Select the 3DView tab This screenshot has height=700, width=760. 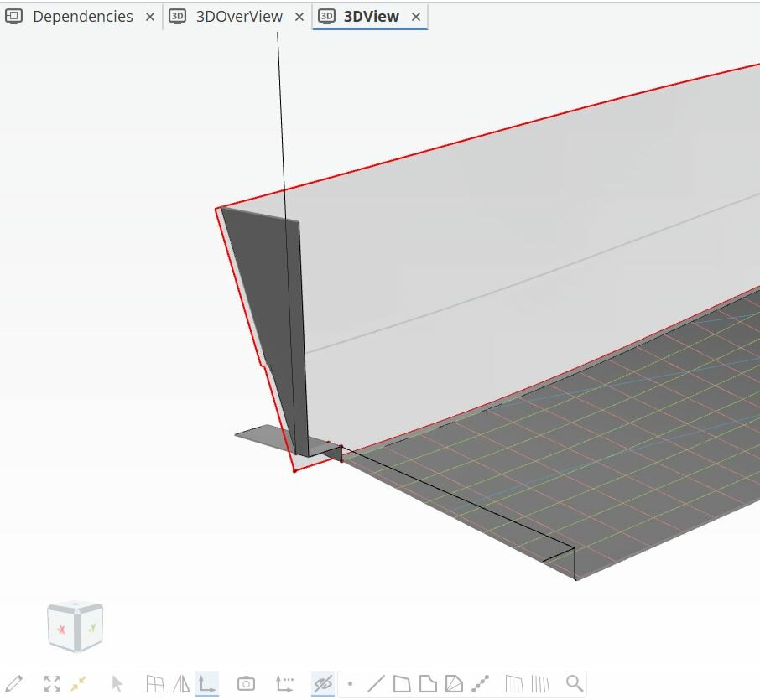coord(372,17)
